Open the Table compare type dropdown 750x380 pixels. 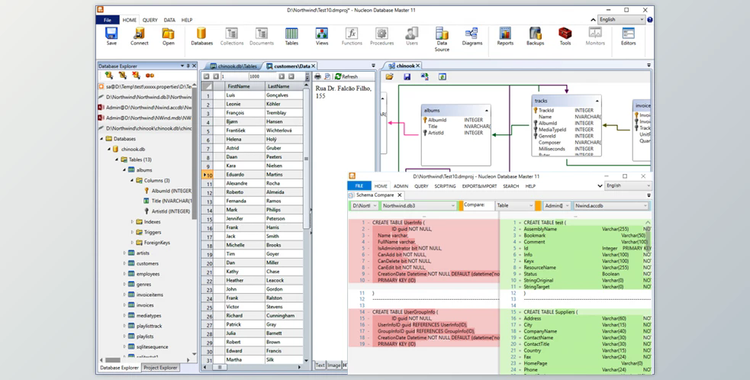[514, 206]
